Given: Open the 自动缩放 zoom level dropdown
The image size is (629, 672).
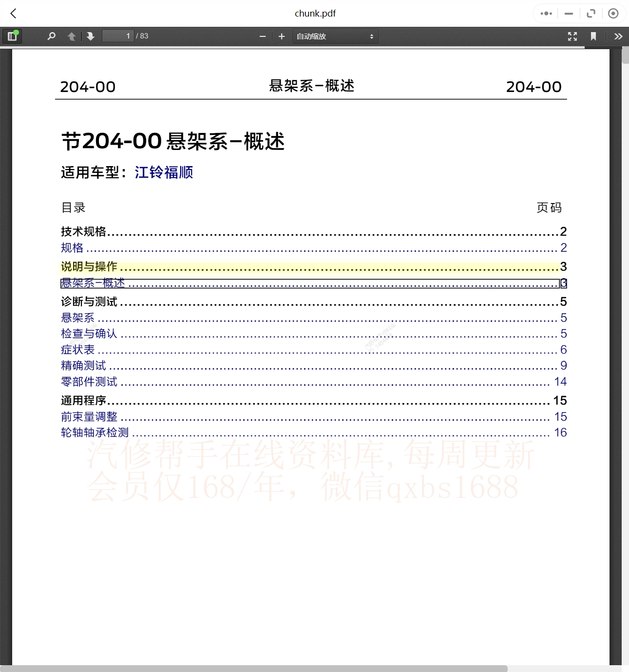Looking at the screenshot, I should coord(335,36).
